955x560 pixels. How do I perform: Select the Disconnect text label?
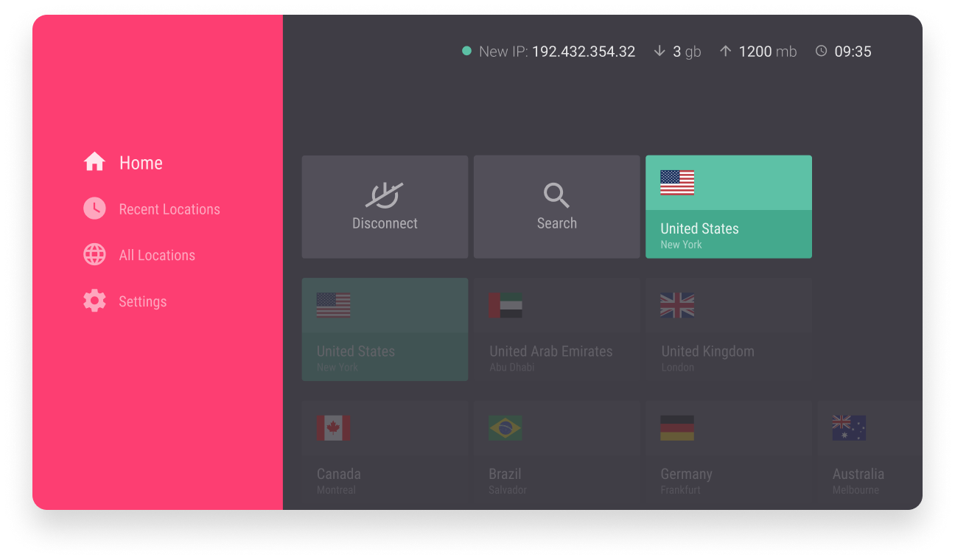[x=385, y=223]
